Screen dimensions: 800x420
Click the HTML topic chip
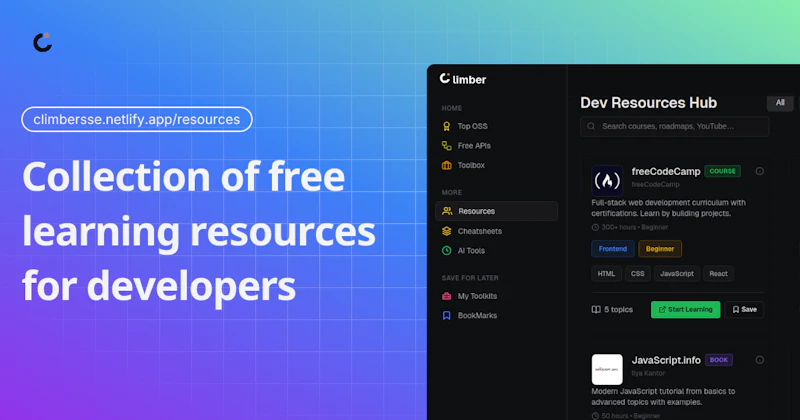[x=606, y=274]
